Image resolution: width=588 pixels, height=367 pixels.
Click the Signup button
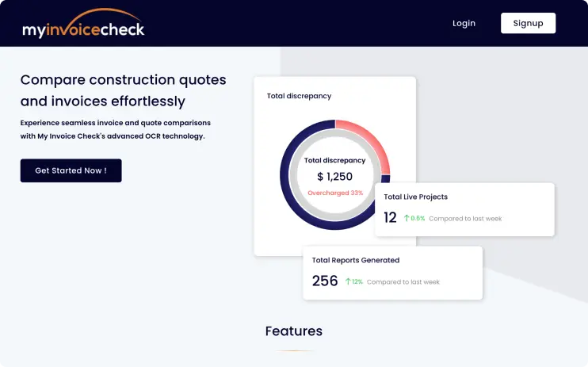(x=528, y=23)
